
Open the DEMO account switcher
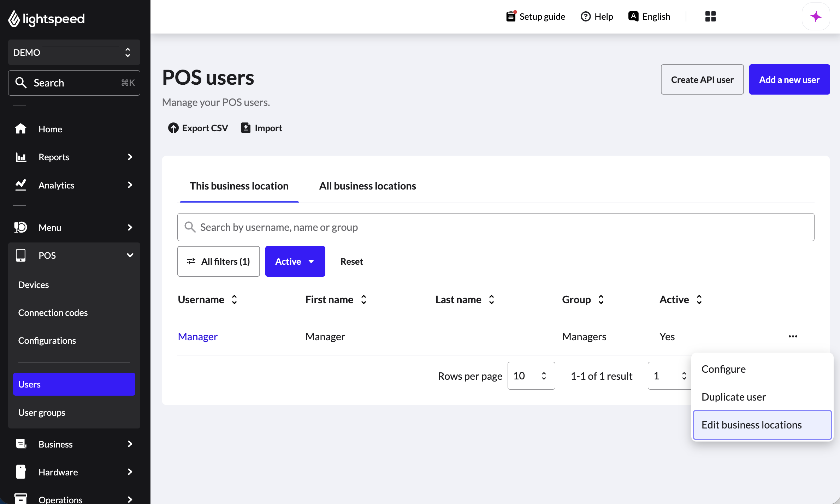[x=74, y=52]
